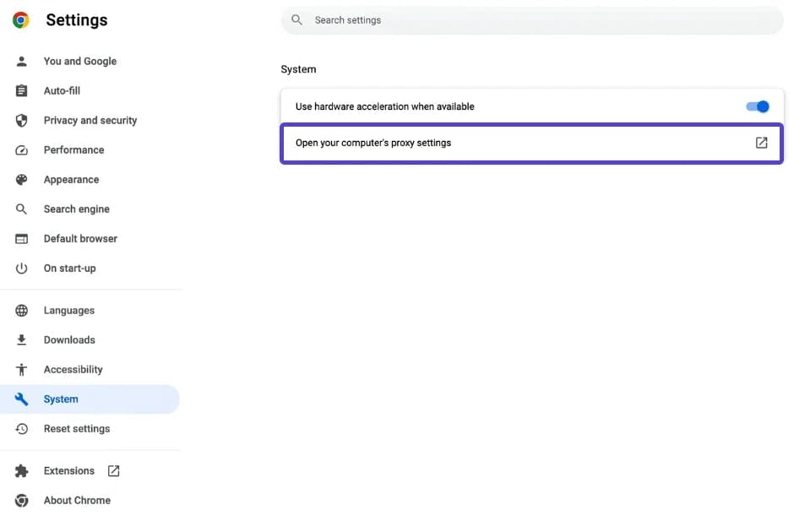The image size is (794, 532).
Task: Select the You and Google person icon
Action: (x=20, y=61)
